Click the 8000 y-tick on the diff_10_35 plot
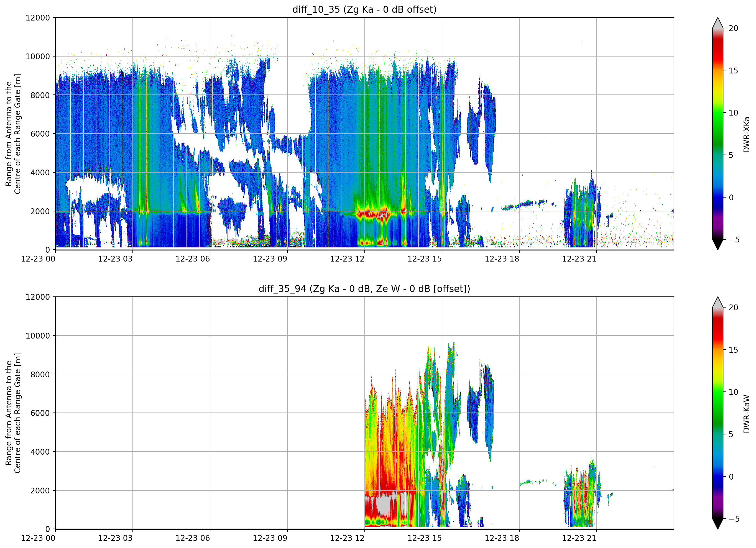Viewport: 756px width, 548px height. 40,95
